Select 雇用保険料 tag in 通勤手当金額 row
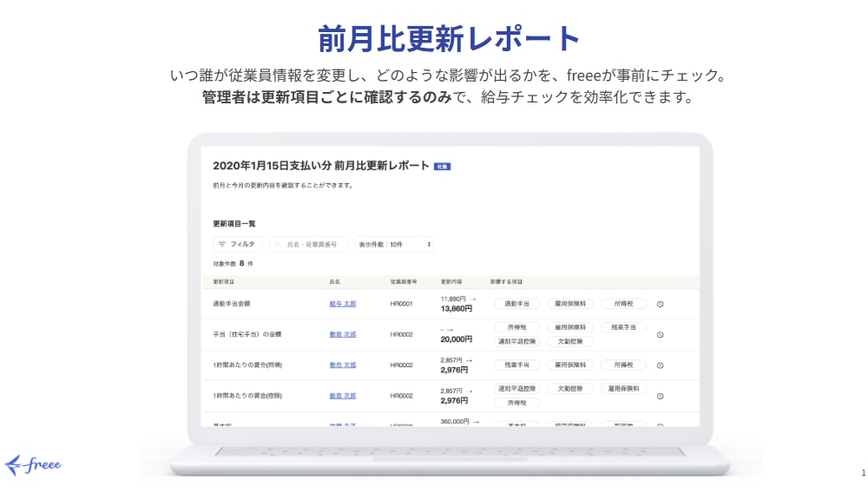This screenshot has height=487, width=868. pos(570,304)
